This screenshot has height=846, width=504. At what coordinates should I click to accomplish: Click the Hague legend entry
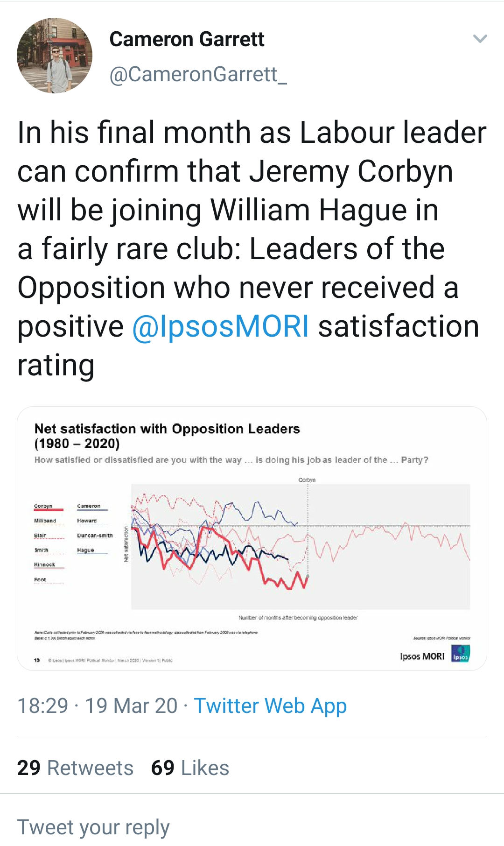pyautogui.click(x=86, y=550)
